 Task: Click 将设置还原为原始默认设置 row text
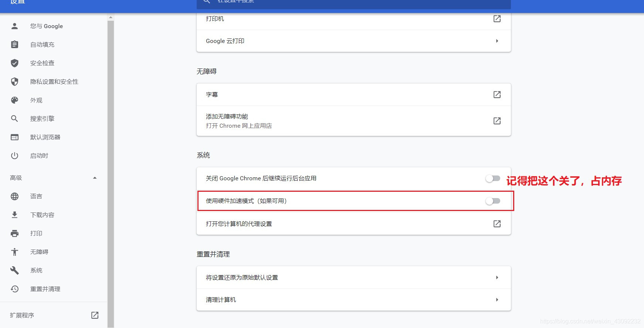coord(242,277)
